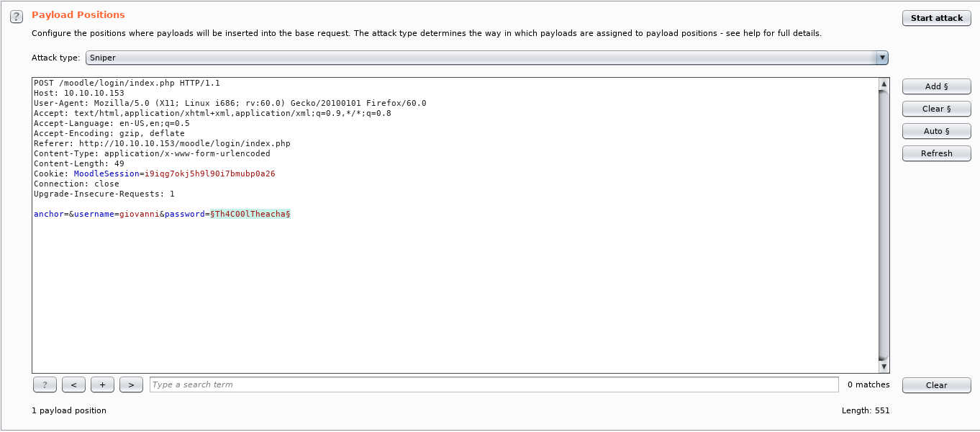Click the + button beside search
Viewport: 980px width, 432px height.
[x=102, y=385]
